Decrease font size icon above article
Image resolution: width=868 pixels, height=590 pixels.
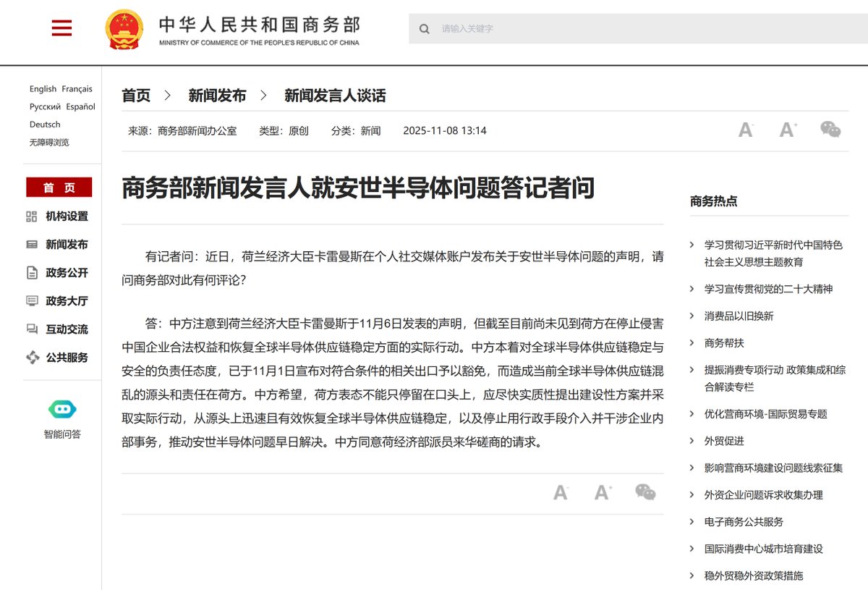(746, 130)
